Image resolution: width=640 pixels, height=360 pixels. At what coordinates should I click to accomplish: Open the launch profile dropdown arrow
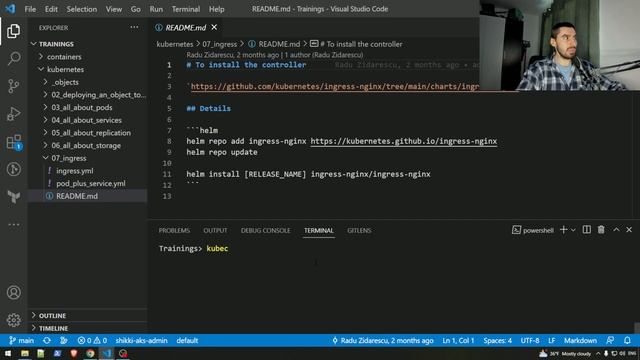[573, 230]
